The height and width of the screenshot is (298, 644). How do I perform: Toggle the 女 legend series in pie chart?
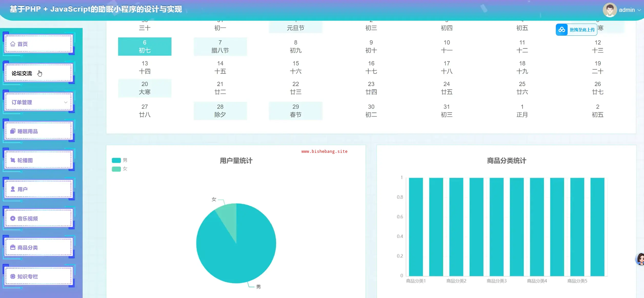click(116, 169)
